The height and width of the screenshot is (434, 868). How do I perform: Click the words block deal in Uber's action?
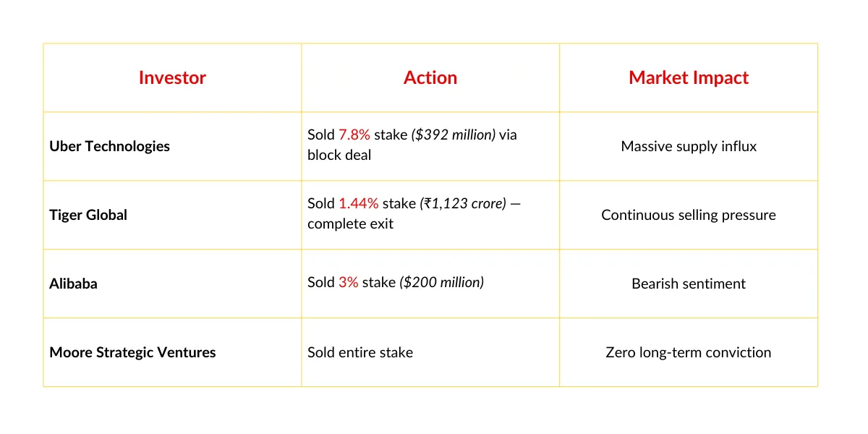tap(339, 155)
